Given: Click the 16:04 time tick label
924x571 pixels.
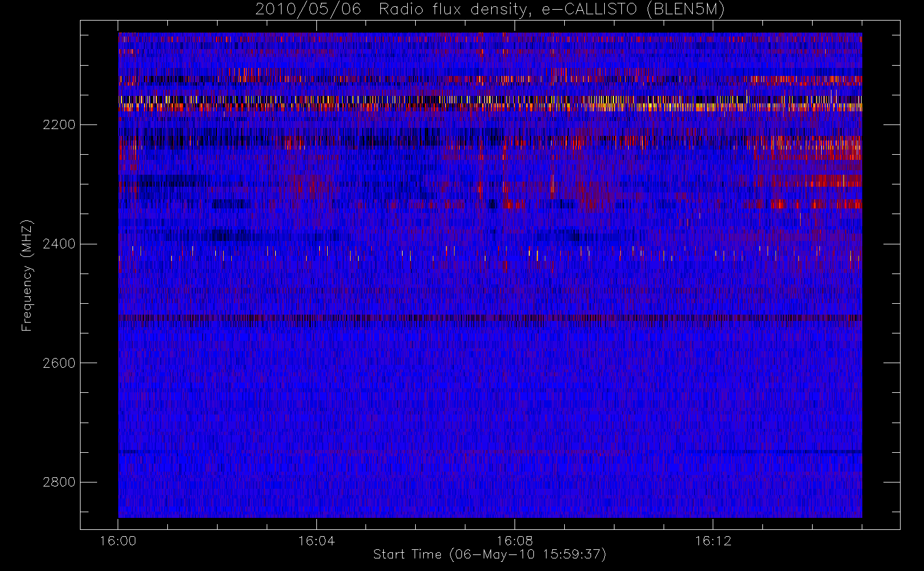Looking at the screenshot, I should click(316, 541).
